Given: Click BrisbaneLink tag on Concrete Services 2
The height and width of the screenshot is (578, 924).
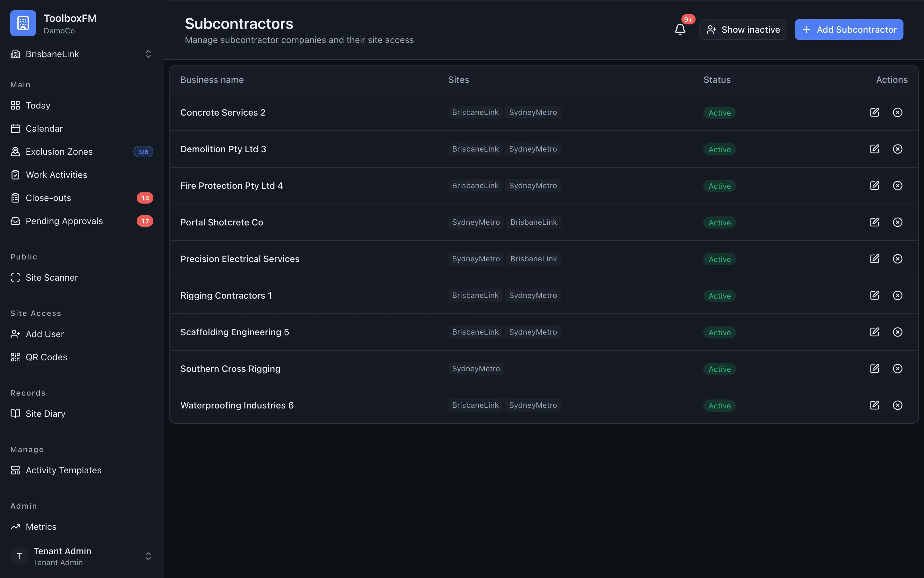Looking at the screenshot, I should [x=475, y=112].
